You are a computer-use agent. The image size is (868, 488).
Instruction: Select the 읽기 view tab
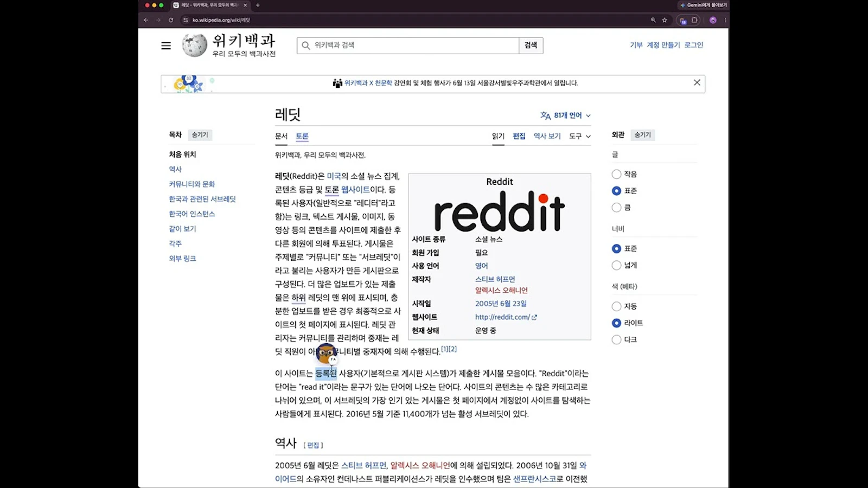click(x=498, y=136)
